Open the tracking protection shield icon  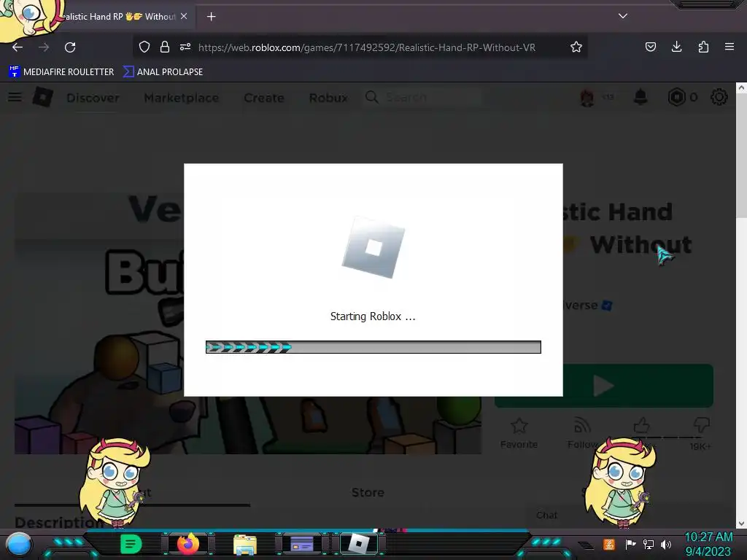coord(144,47)
